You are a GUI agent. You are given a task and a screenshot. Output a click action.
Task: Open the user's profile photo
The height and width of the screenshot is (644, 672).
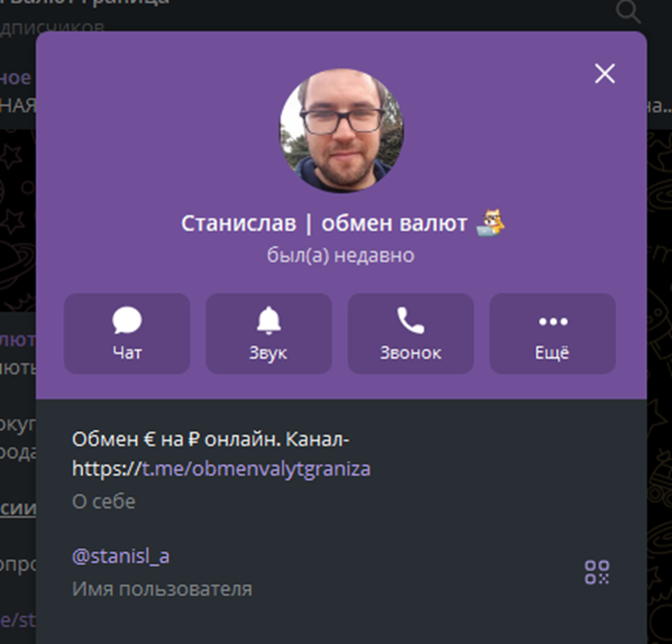341,130
